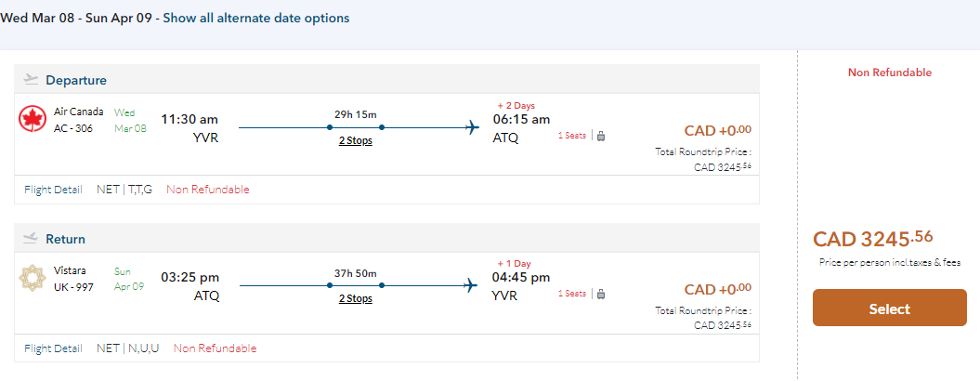Click the baggage icon on departure flight
The height and width of the screenshot is (381, 980).
click(x=601, y=136)
